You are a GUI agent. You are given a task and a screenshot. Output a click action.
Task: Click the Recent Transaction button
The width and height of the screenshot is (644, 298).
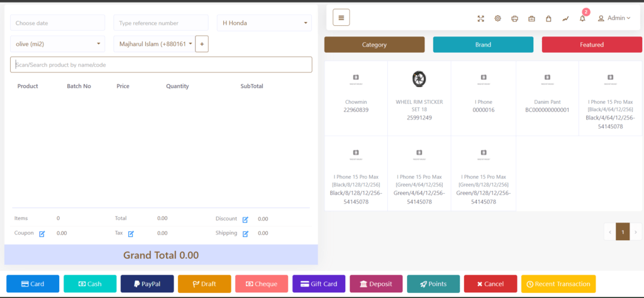coord(558,284)
